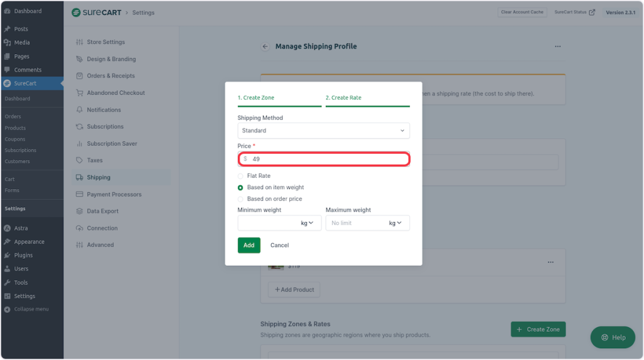Viewport: 644px width, 360px height.
Task: Open the Shipping Method dropdown
Action: [x=323, y=131]
